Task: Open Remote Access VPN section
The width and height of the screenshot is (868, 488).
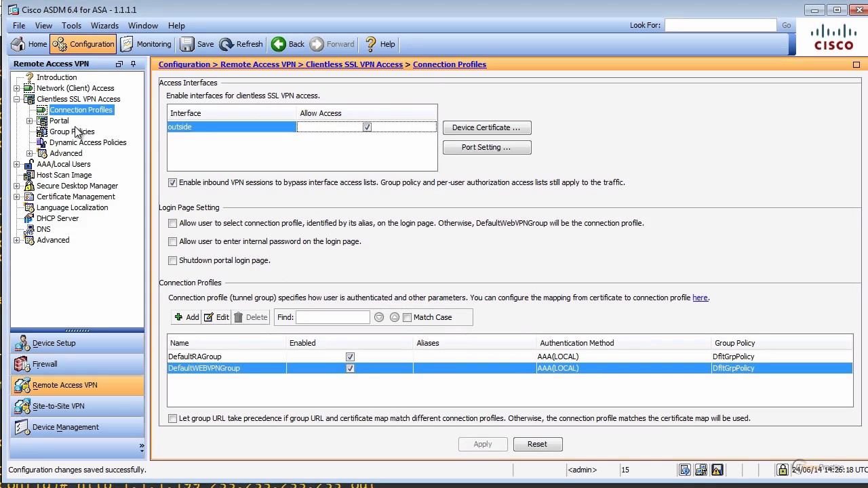Action: tap(77, 385)
